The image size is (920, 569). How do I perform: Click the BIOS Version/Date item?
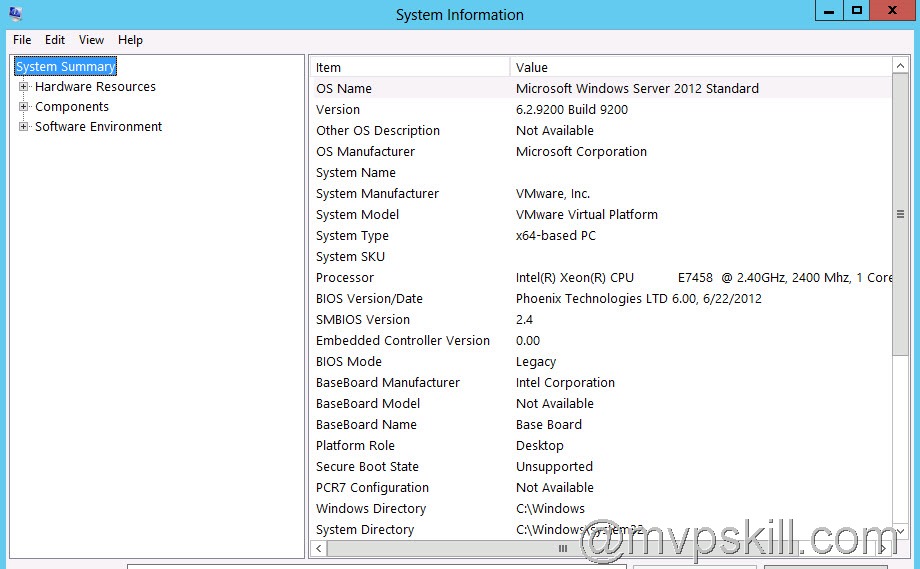point(369,299)
